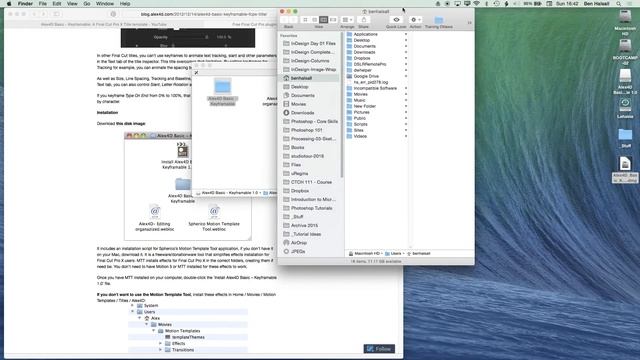Select Photoshop Tutorials in sidebar

click(310, 208)
